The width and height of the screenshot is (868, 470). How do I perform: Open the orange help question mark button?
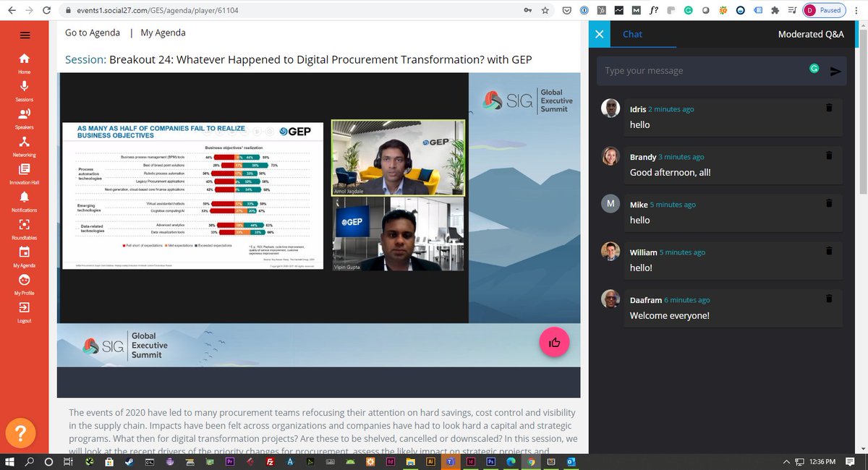21,433
